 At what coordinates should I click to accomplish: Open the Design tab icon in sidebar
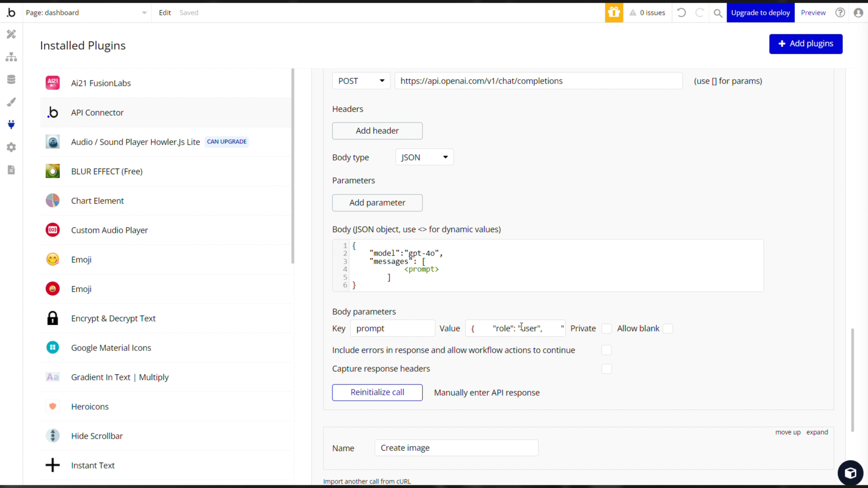pos(11,34)
